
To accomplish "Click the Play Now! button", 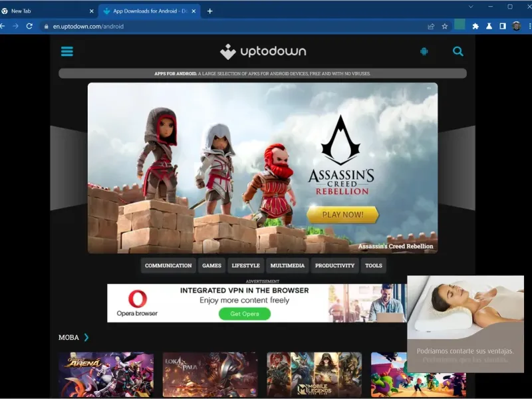I will 342,215.
